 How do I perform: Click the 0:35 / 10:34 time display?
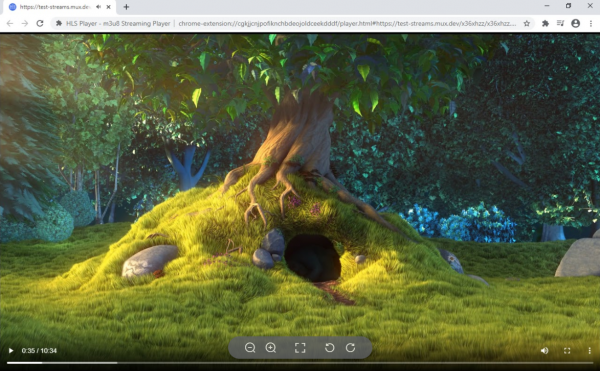coord(39,350)
